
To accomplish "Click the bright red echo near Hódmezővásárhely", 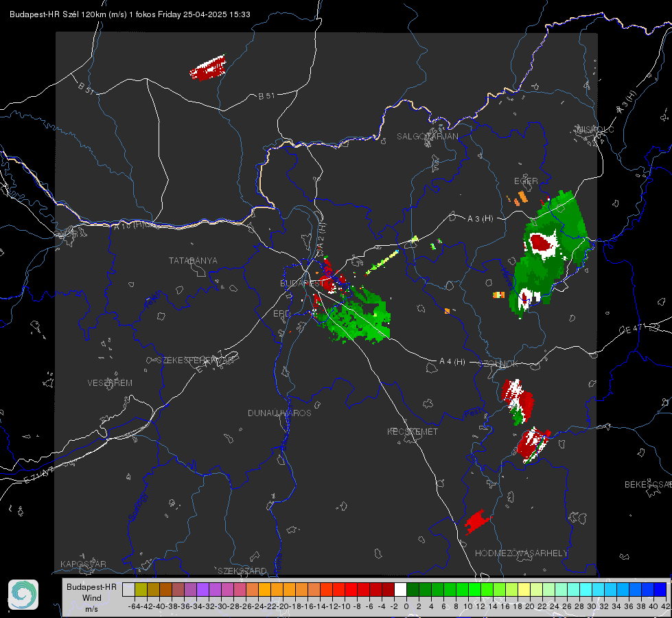I will tap(478, 522).
